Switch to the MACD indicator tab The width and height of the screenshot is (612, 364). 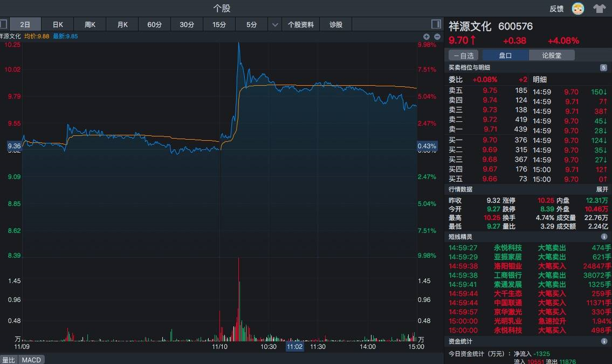[32, 360]
